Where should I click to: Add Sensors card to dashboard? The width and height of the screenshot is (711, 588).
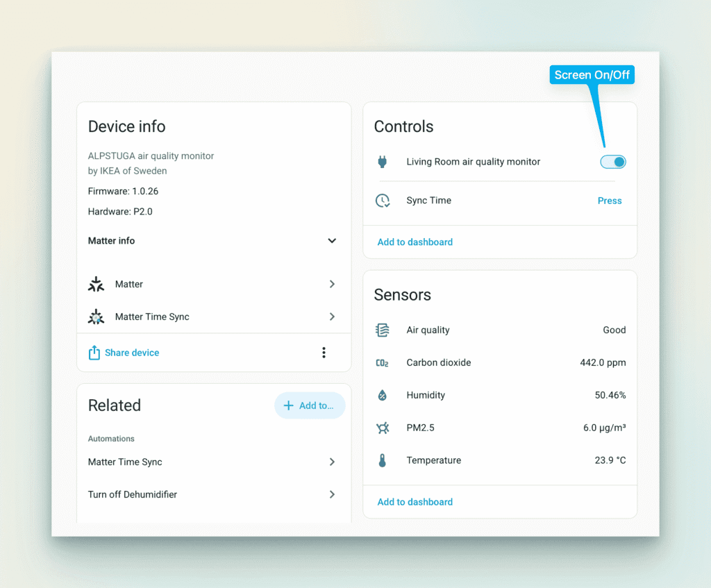pyautogui.click(x=415, y=502)
